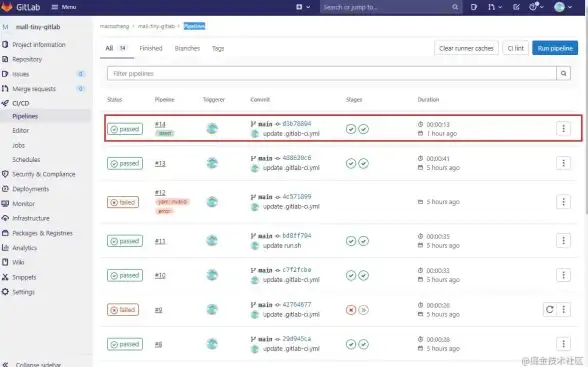
Task: Click passed status badge of pipeline #8
Action: pyautogui.click(x=125, y=344)
